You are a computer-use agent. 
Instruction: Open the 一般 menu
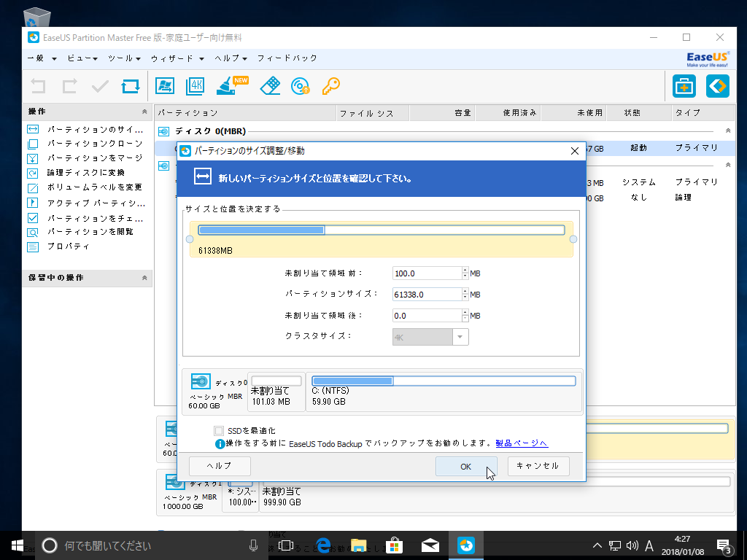click(x=42, y=58)
